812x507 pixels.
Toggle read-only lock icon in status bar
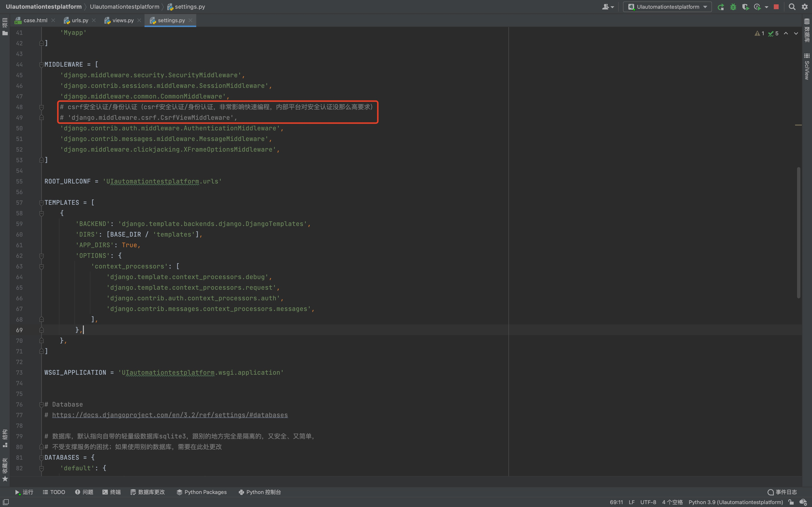791,502
